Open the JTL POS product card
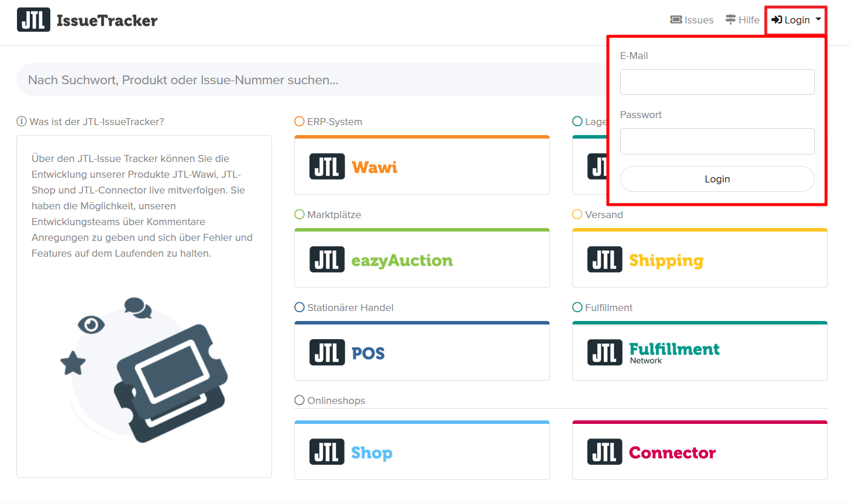Viewport: 850px width, 504px height. pyautogui.click(x=421, y=353)
